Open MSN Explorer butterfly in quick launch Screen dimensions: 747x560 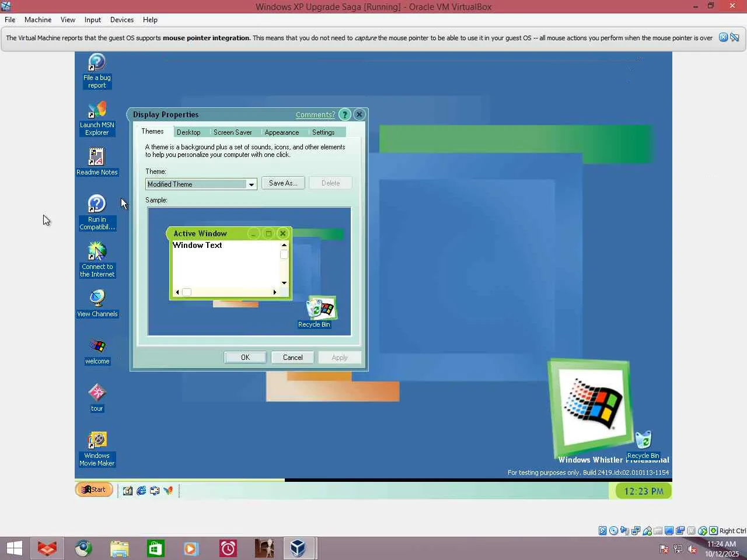point(168,491)
